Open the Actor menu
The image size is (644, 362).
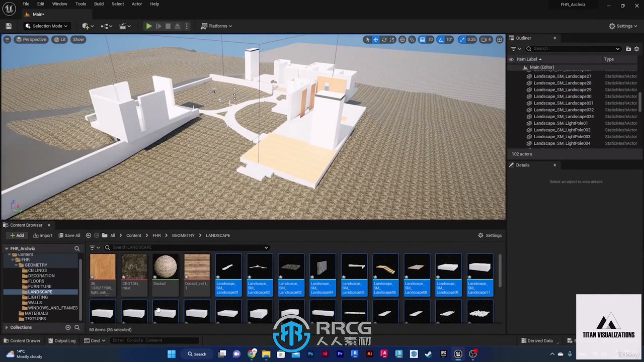pos(137,4)
